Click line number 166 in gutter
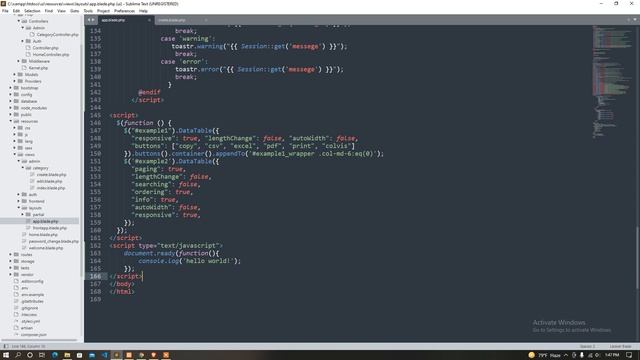The width and height of the screenshot is (640, 360). (x=95, y=276)
